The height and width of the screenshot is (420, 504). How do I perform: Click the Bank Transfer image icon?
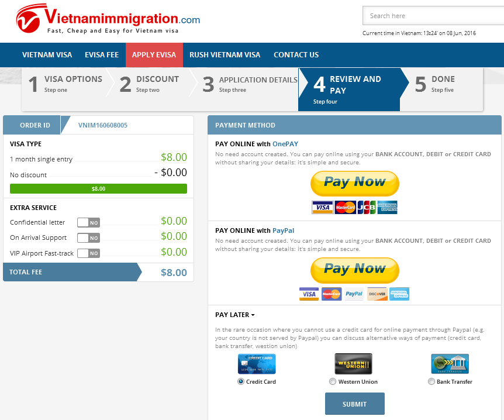tap(450, 364)
